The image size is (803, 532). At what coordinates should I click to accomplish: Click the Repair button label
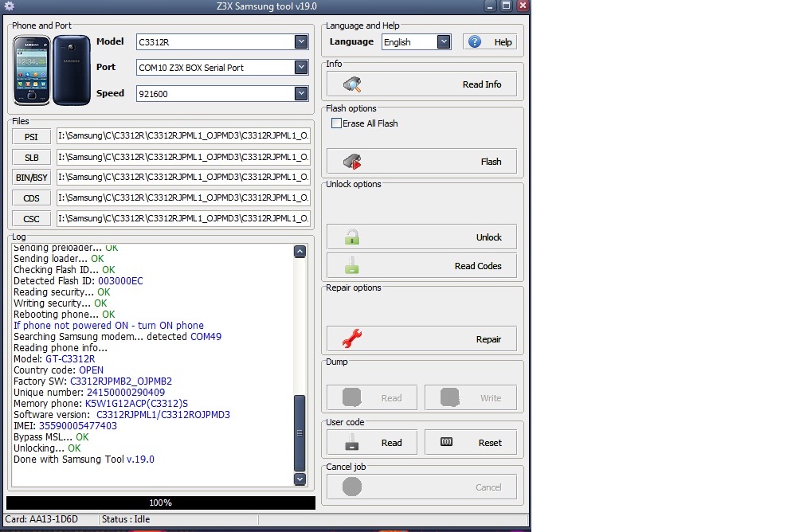pyautogui.click(x=488, y=339)
